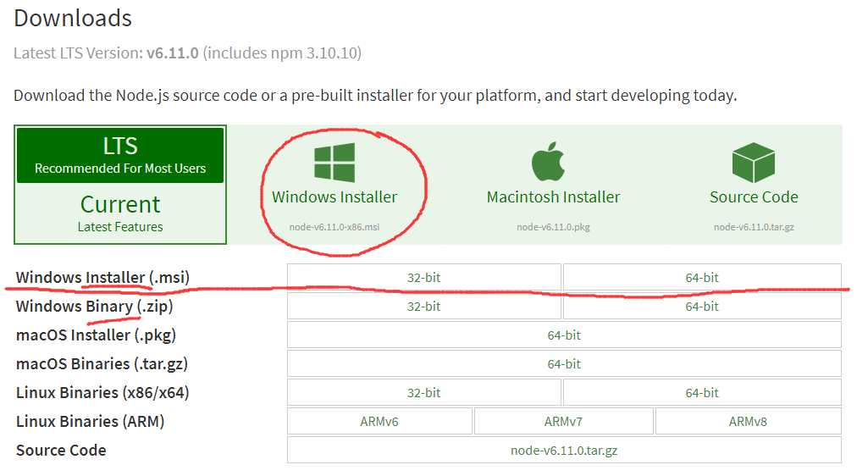Screen dimensions: 868x476
Task: Switch to the Current Latest Features tab
Action: pos(120,213)
